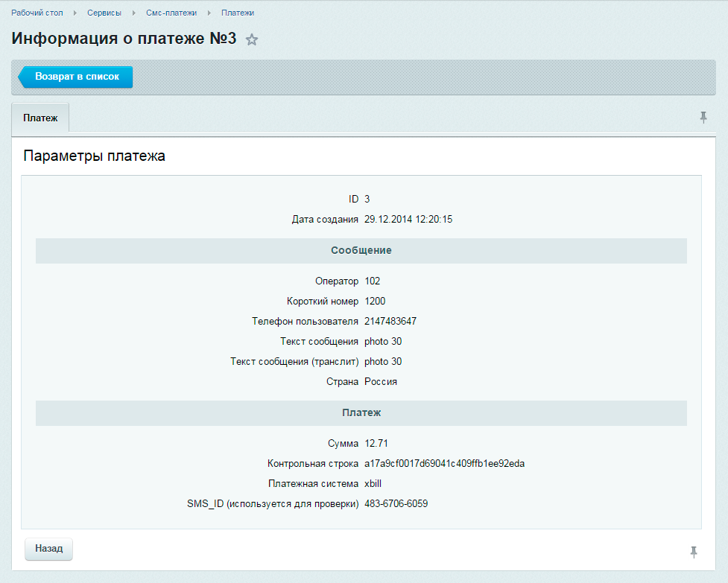Screen dimensions: 728x583
Task: Expand the arrow after Сервисы breadcrumb
Action: pyautogui.click(x=133, y=13)
